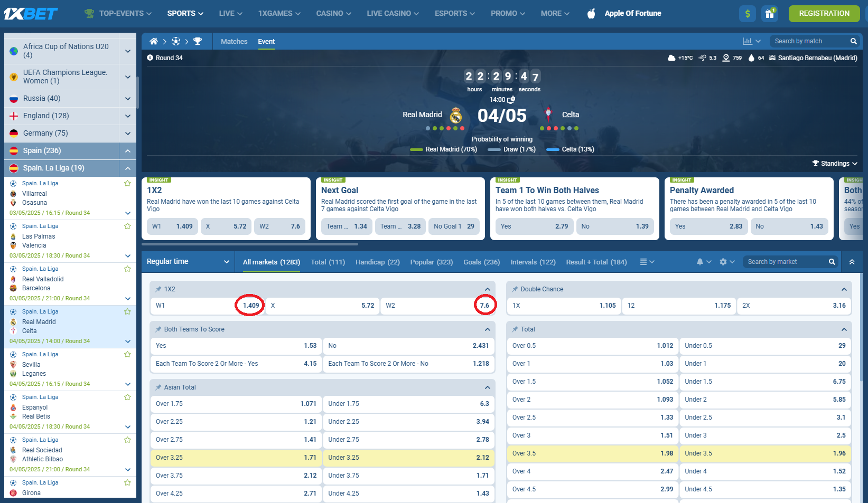The image size is (868, 503).
Task: Expand the Standings dropdown
Action: click(835, 164)
